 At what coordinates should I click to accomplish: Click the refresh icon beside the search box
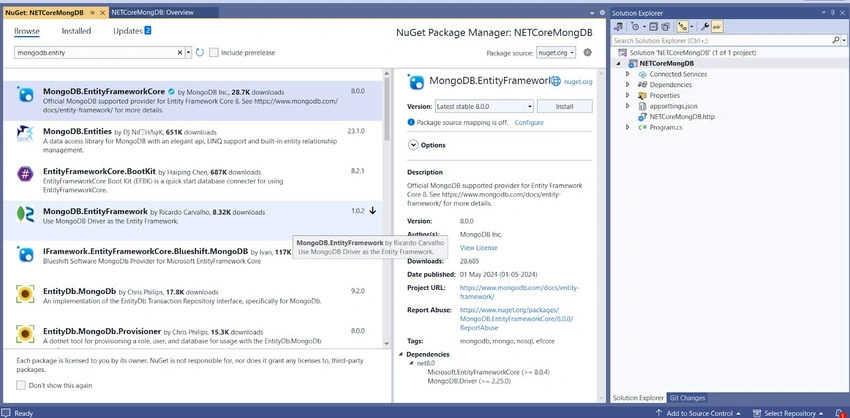(199, 53)
